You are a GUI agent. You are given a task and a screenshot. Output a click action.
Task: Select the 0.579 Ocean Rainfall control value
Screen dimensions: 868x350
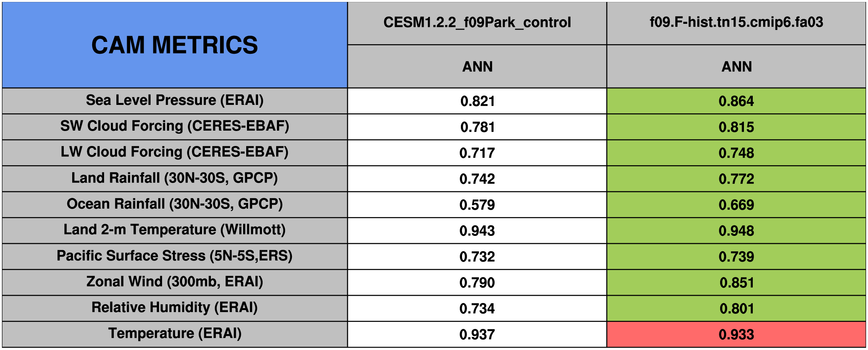tap(477, 204)
